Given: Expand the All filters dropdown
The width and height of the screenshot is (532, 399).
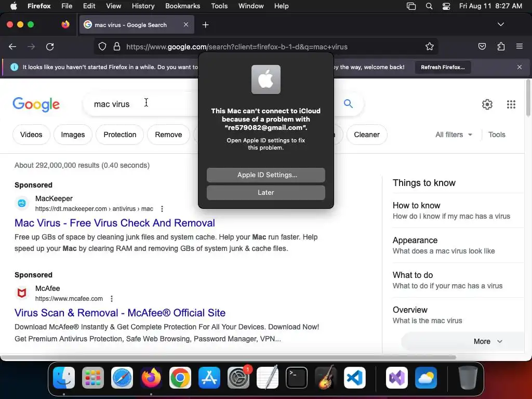Looking at the screenshot, I should point(454,135).
